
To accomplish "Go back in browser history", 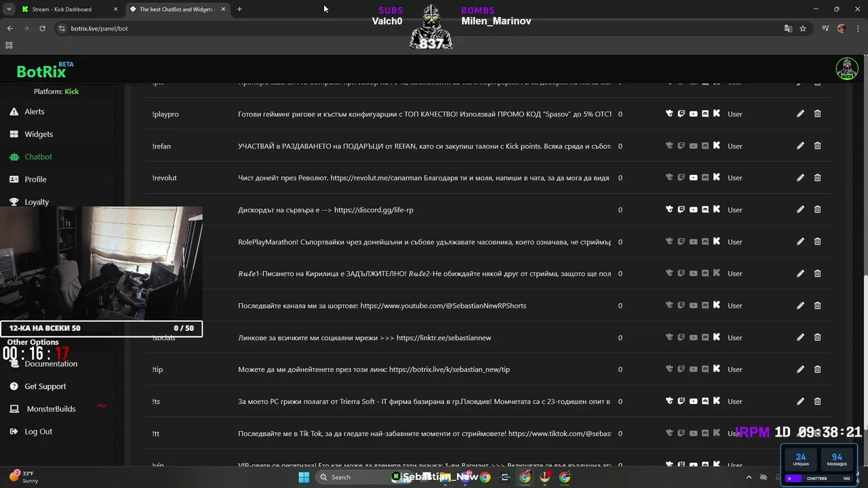I will tap(9, 28).
